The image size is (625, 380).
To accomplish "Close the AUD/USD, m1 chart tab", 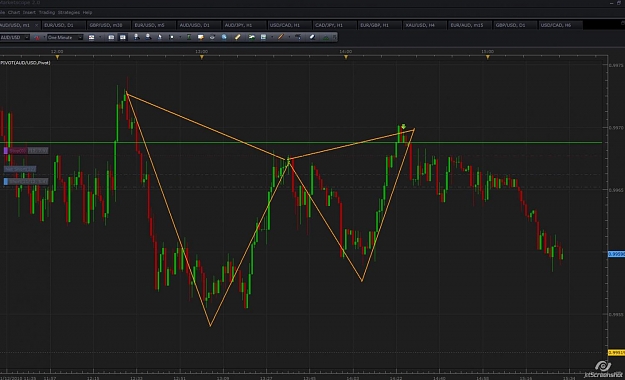I will coord(36,25).
